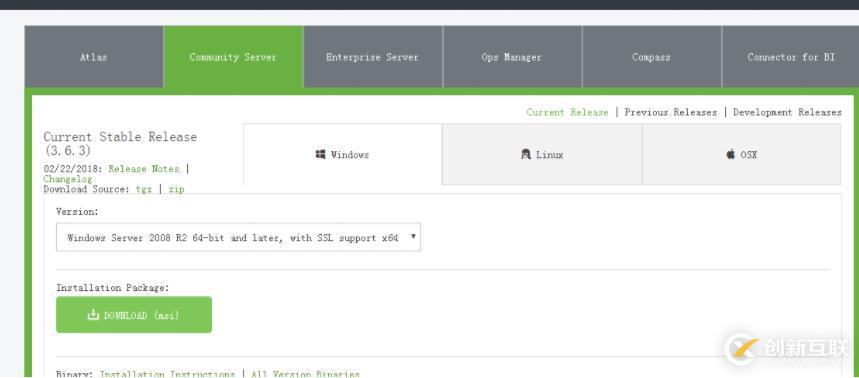Click the Windows logo icon
This screenshot has height=378, width=859.
pyautogui.click(x=320, y=154)
